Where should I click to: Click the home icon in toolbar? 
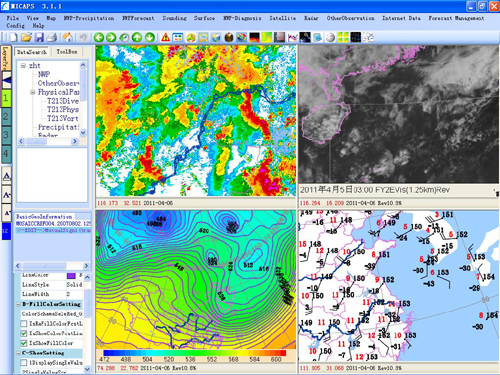(x=68, y=37)
